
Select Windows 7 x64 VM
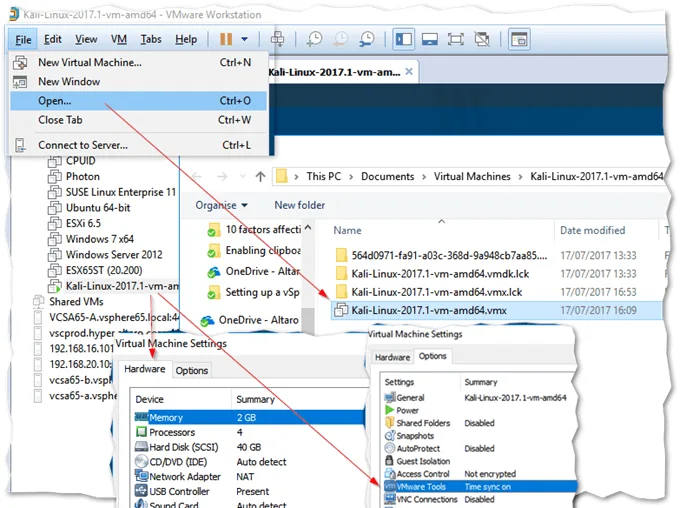point(100,239)
